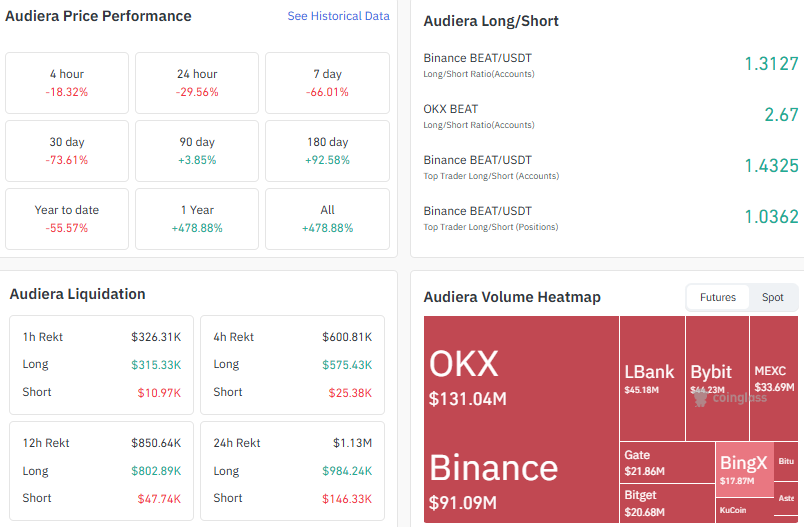Click the 1h Long value $315.33K
This screenshot has height=527, width=804.
(x=156, y=364)
